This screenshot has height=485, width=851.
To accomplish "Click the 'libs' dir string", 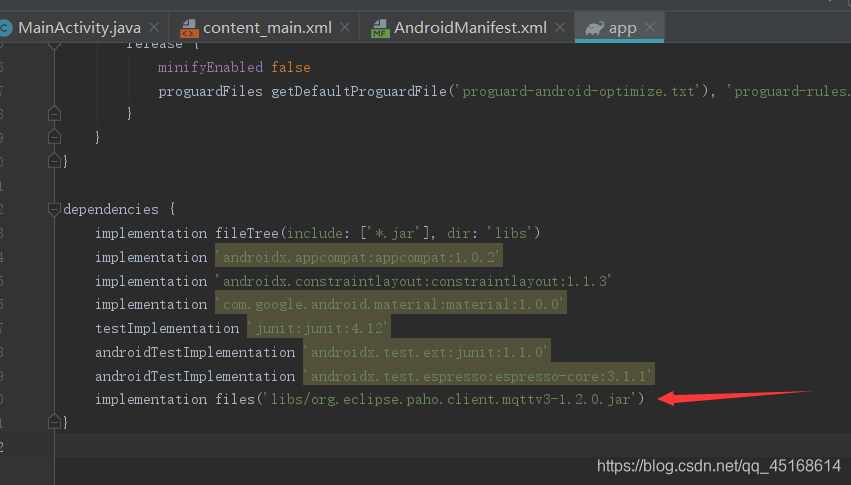I will pyautogui.click(x=510, y=233).
